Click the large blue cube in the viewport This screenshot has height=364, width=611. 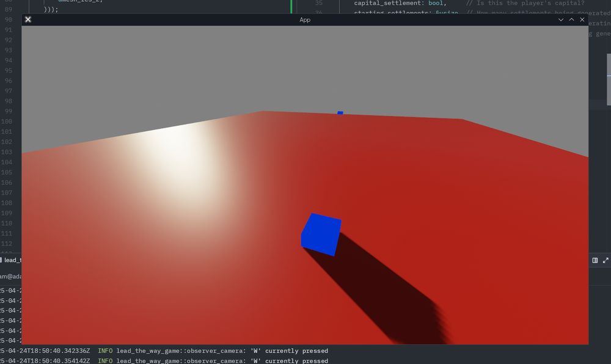coord(321,235)
